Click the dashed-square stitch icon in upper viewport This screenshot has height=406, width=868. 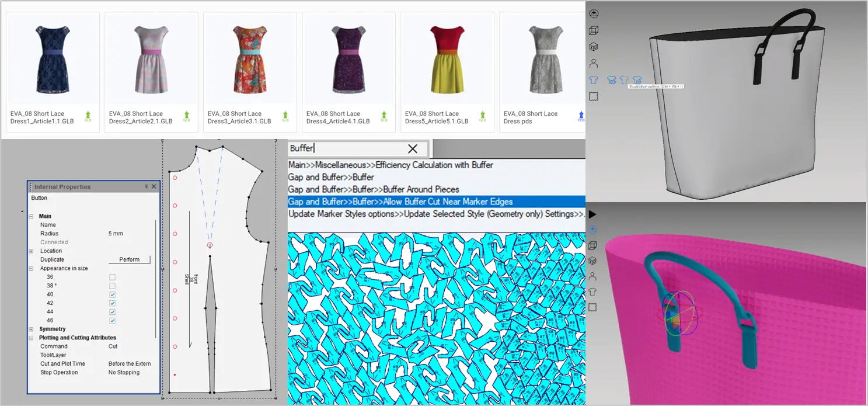[594, 96]
